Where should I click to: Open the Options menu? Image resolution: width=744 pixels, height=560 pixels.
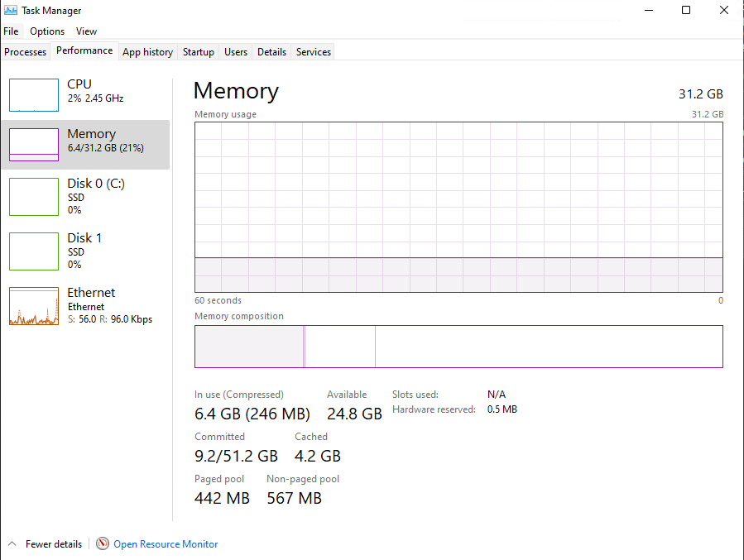click(x=47, y=31)
